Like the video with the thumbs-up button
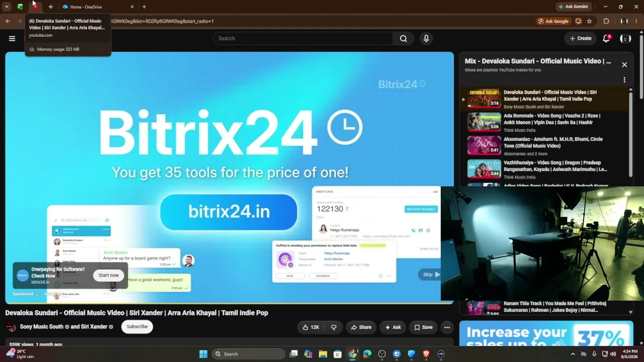The image size is (644, 362). click(x=310, y=327)
